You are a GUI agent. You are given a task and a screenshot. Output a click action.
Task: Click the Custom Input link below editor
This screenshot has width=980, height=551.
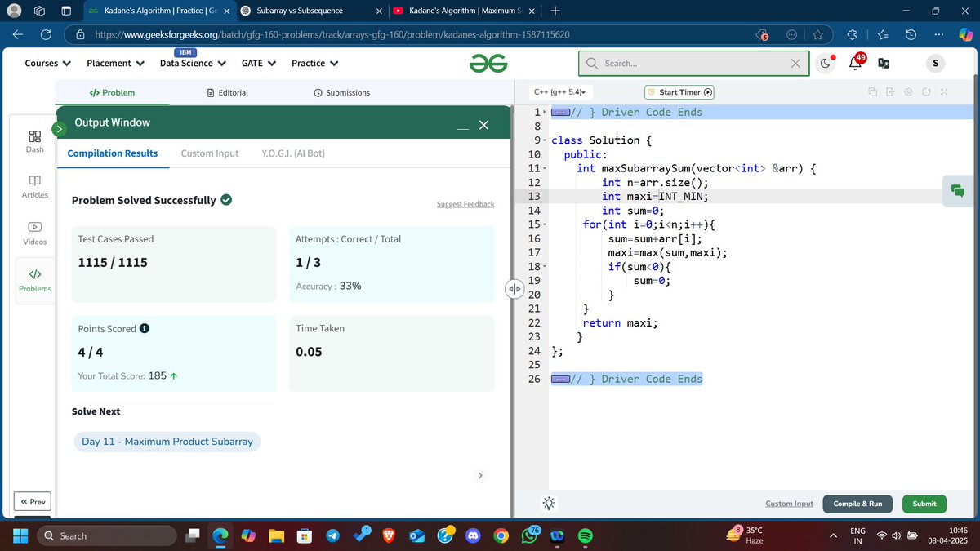point(789,504)
